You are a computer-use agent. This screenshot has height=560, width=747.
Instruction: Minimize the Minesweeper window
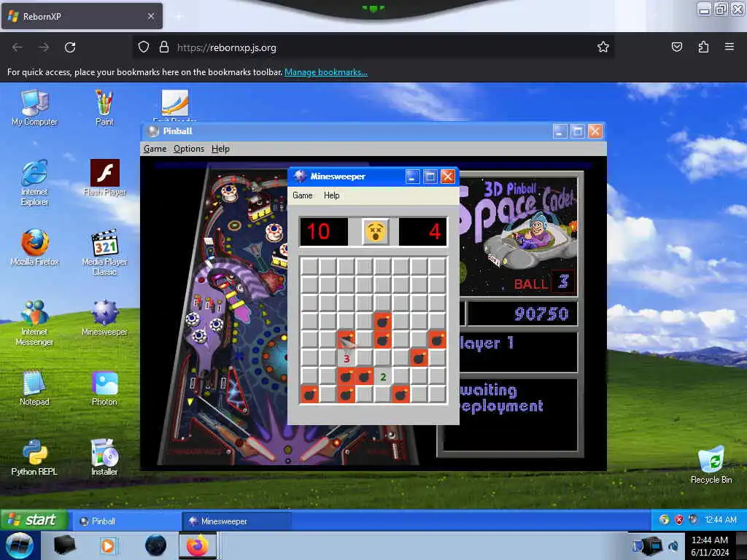tap(412, 176)
